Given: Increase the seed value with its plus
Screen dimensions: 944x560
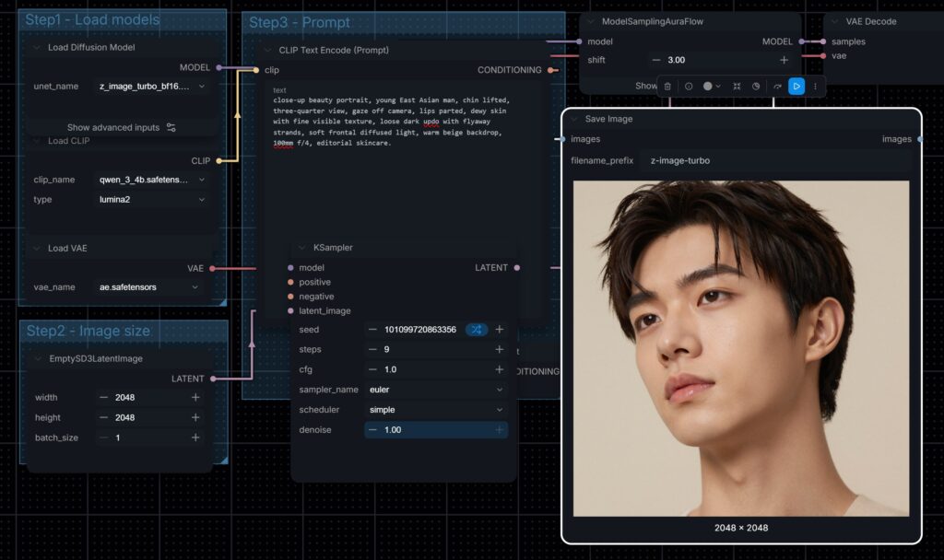Looking at the screenshot, I should [499, 330].
